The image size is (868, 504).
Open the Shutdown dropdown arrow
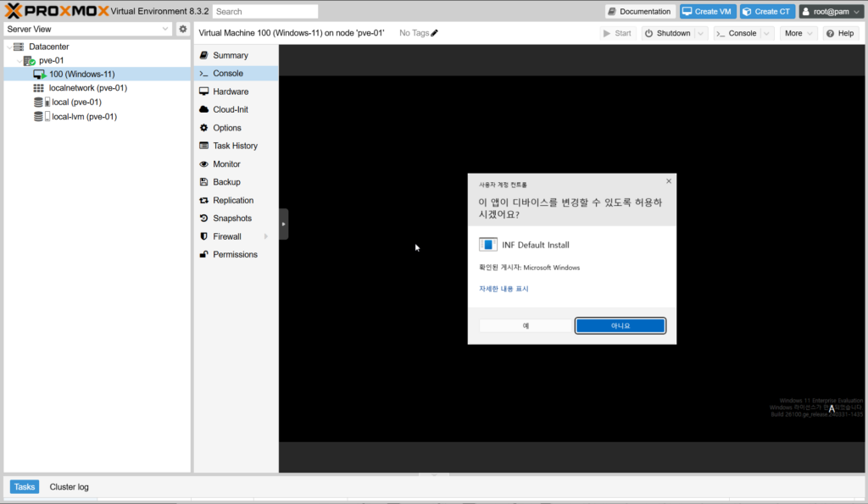coord(701,33)
